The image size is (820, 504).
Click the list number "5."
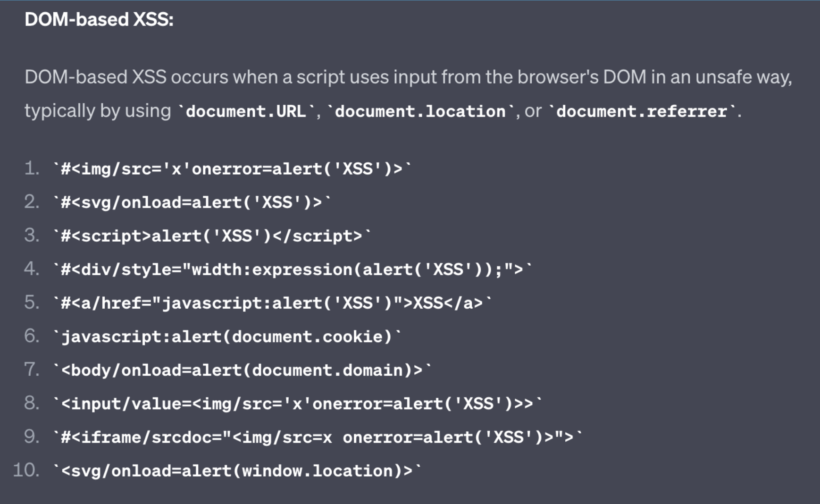pyautogui.click(x=32, y=302)
